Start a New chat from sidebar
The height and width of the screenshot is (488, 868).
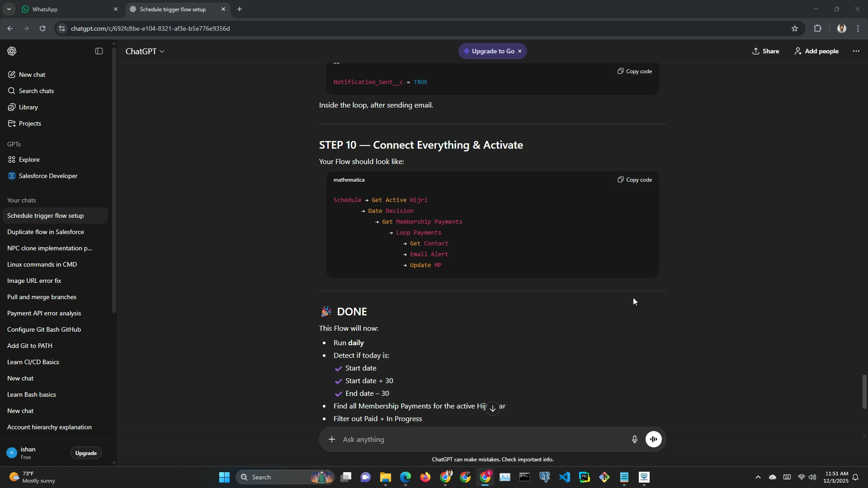point(32,75)
